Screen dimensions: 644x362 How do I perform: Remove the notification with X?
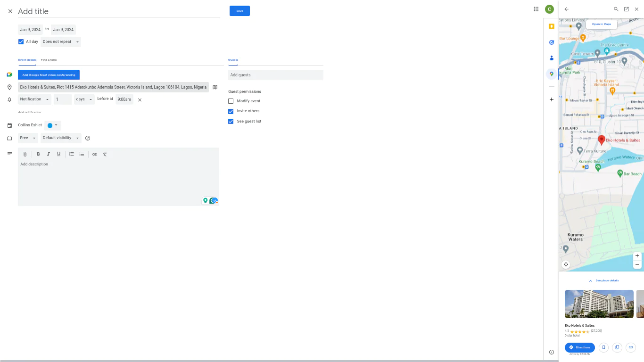click(x=140, y=100)
